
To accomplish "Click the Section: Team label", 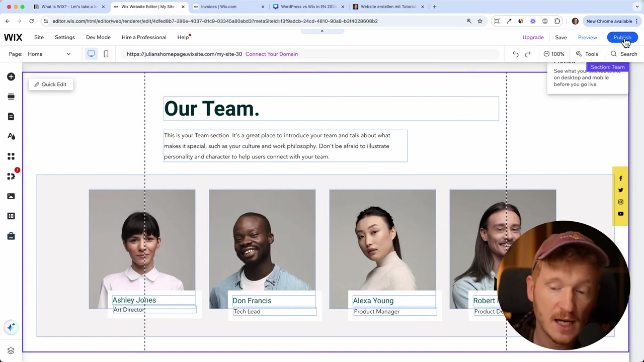I will 607,67.
